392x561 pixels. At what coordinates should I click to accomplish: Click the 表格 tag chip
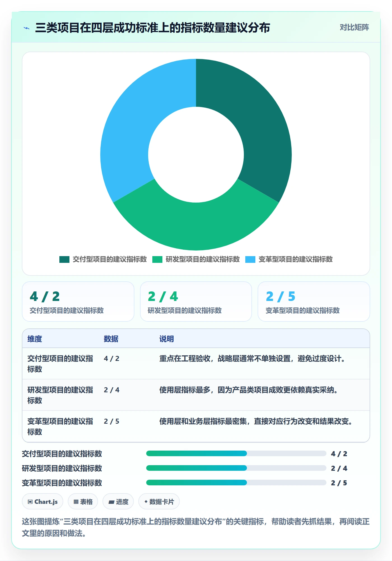[x=83, y=502]
